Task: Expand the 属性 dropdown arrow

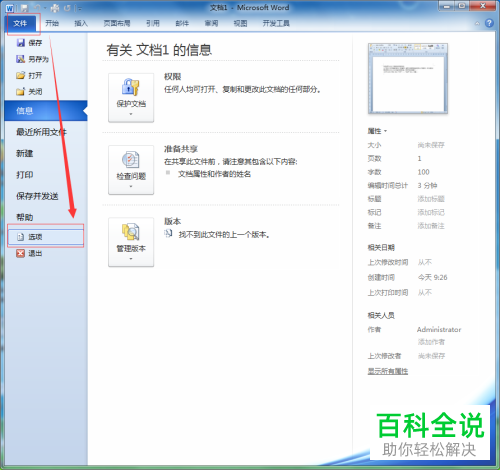Action: pos(385,131)
